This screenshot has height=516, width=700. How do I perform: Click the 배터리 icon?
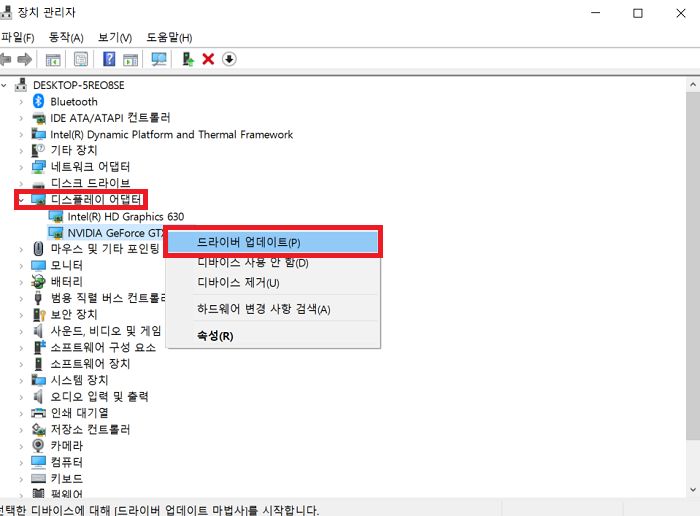38,282
